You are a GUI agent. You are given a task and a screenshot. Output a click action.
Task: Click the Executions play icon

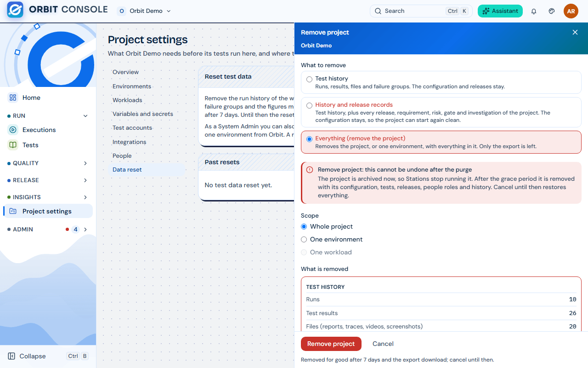[x=13, y=130]
